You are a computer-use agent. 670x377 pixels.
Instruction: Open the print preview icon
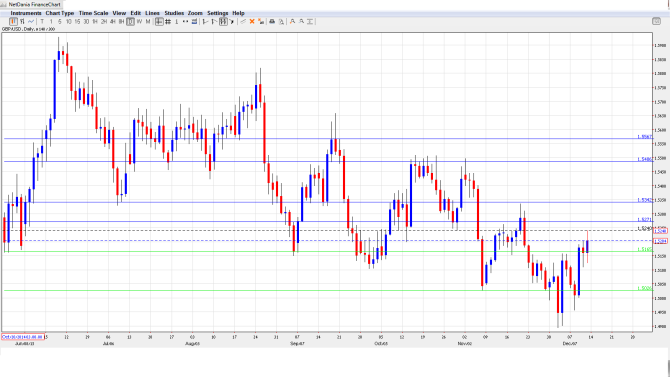(x=281, y=21)
